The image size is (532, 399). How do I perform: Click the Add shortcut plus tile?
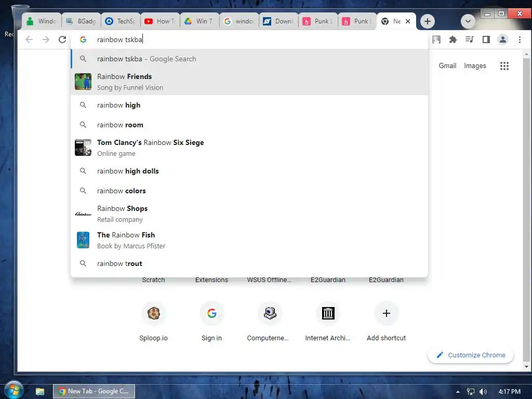click(x=386, y=321)
